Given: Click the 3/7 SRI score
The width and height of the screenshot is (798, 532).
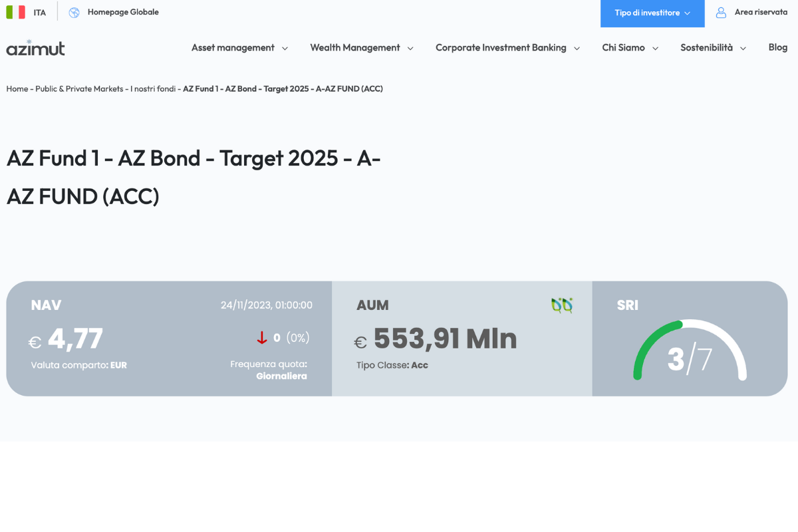Looking at the screenshot, I should click(690, 359).
